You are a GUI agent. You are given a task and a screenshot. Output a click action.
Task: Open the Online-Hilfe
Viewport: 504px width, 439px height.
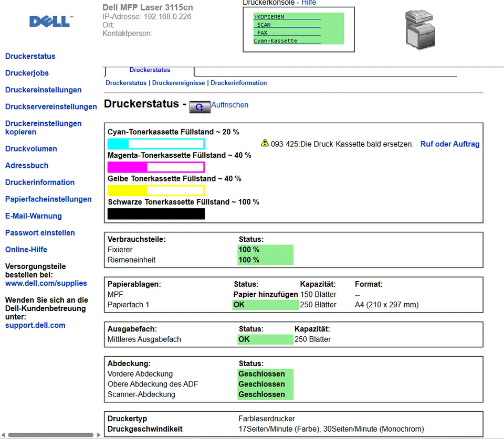pos(26,249)
